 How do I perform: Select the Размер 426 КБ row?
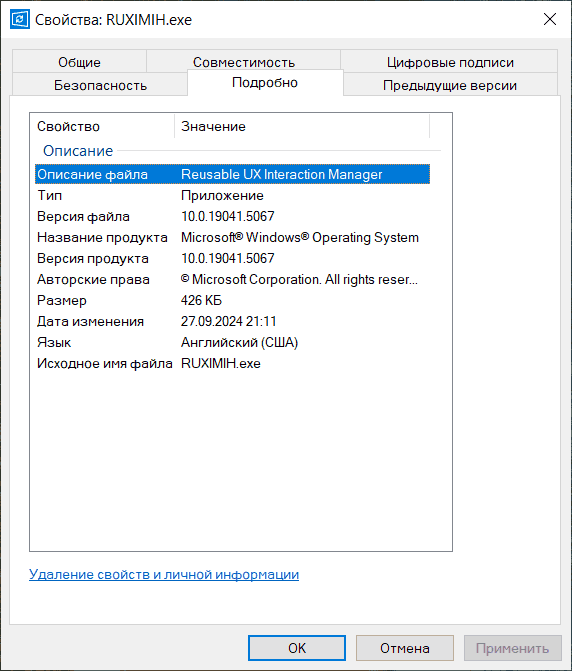[232, 300]
